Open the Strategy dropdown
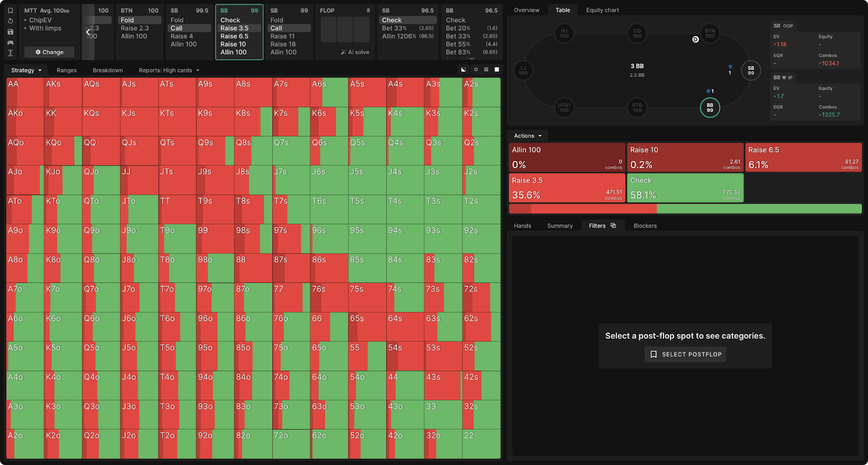868x465 pixels. pyautogui.click(x=26, y=70)
